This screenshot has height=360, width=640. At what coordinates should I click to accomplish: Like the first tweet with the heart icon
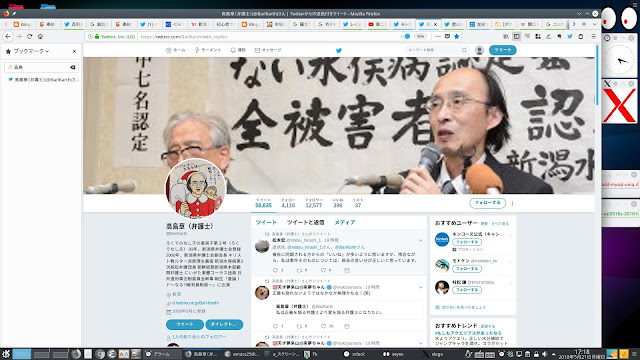click(324, 270)
